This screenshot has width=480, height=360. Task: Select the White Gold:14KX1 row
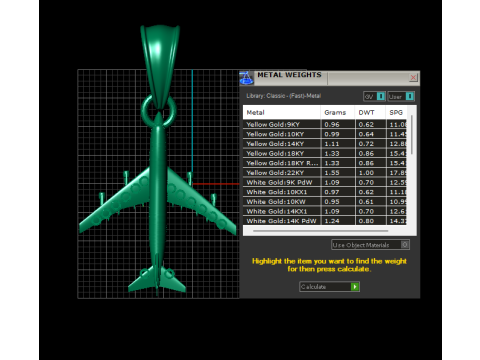tap(325, 211)
